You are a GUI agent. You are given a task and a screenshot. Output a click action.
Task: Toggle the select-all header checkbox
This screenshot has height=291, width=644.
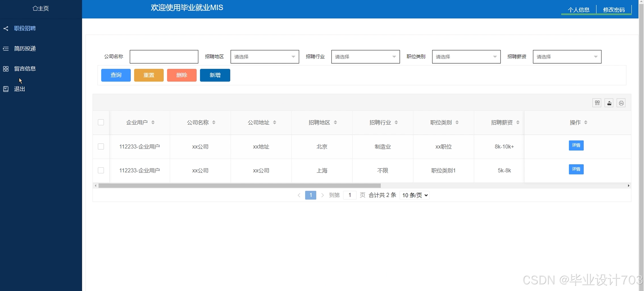[x=101, y=122]
